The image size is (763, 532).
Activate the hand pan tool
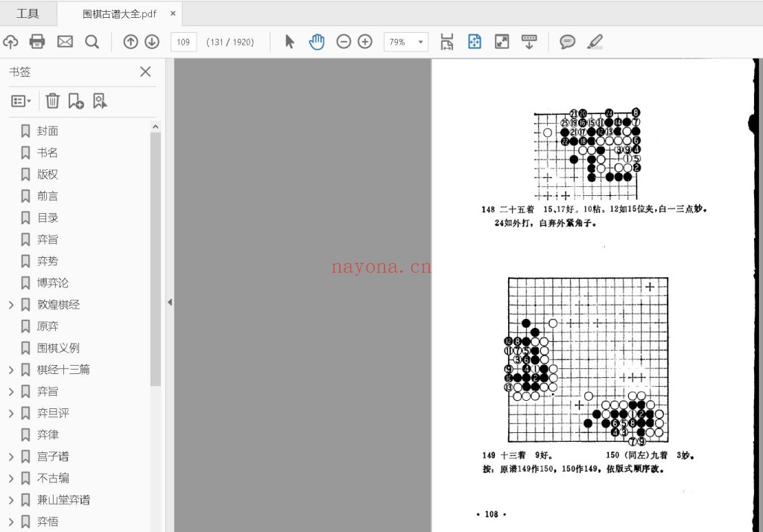point(316,42)
